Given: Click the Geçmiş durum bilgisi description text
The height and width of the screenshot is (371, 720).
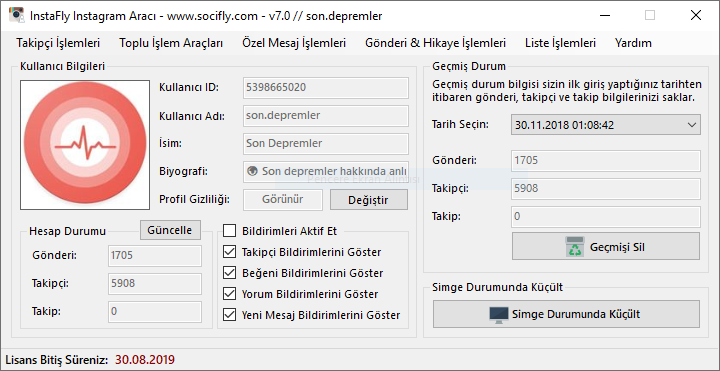Looking at the screenshot, I should tap(567, 91).
